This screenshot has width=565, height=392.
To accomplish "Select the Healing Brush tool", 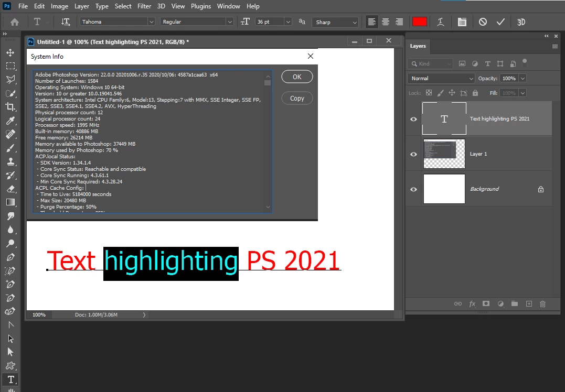I will pyautogui.click(x=10, y=134).
